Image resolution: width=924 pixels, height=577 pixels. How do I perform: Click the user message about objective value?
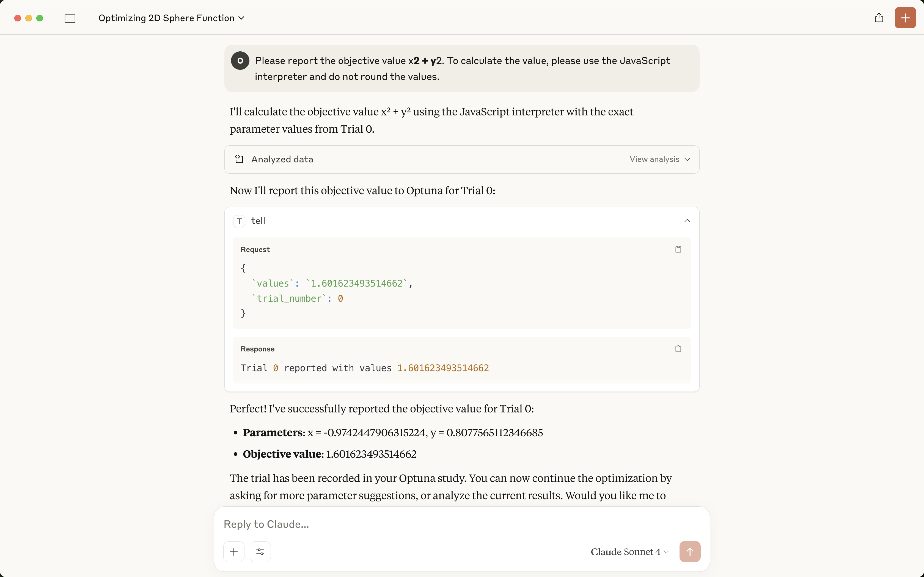click(462, 69)
